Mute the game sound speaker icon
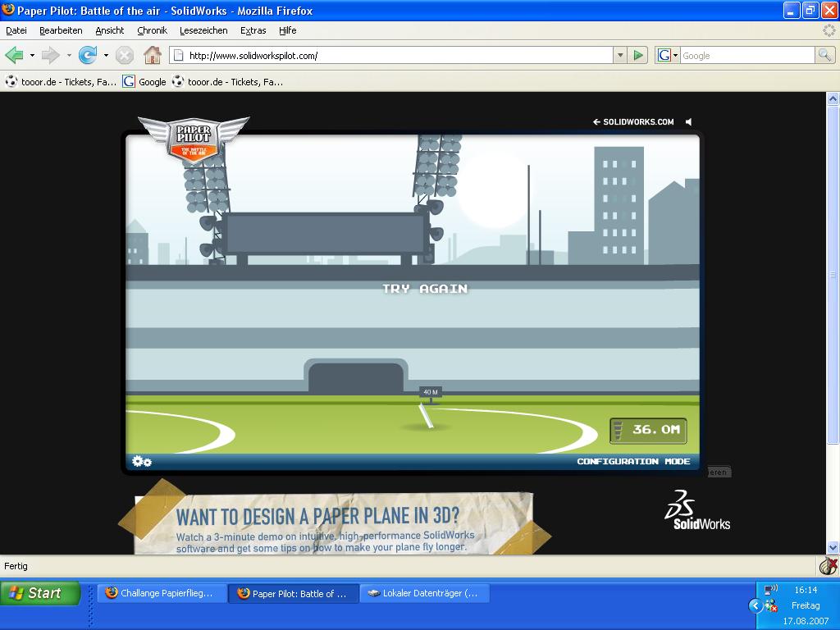The height and width of the screenshot is (630, 840). (689, 121)
